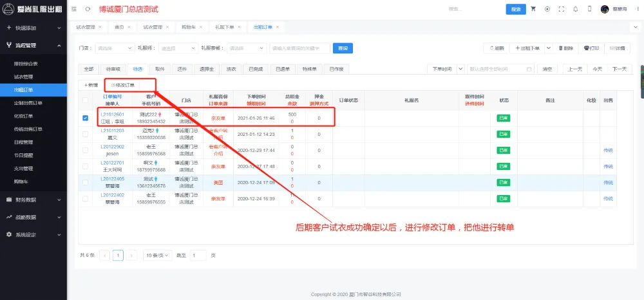The height and width of the screenshot is (300, 644).
Task: Open the shopping cart icon in header
Action: pyautogui.click(x=533, y=10)
